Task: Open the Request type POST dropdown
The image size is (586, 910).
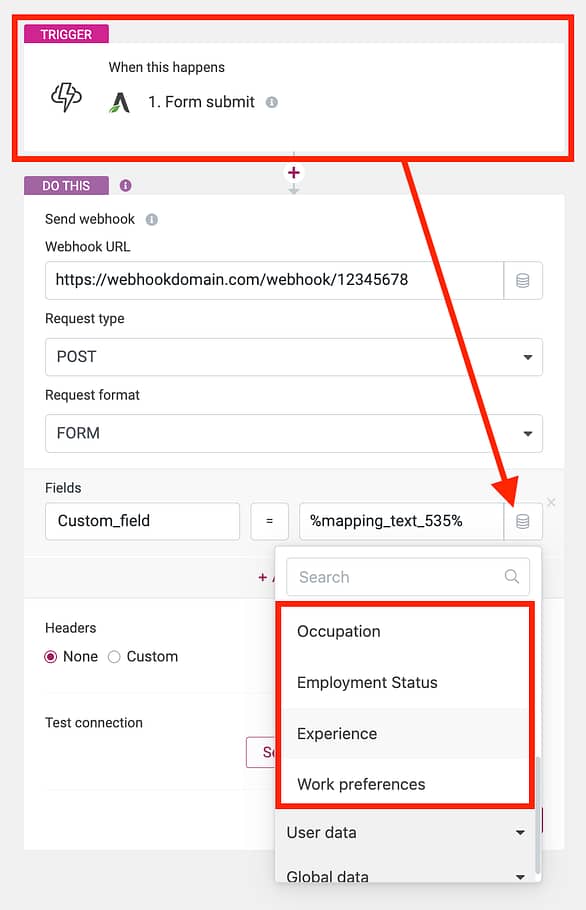Action: click(294, 357)
